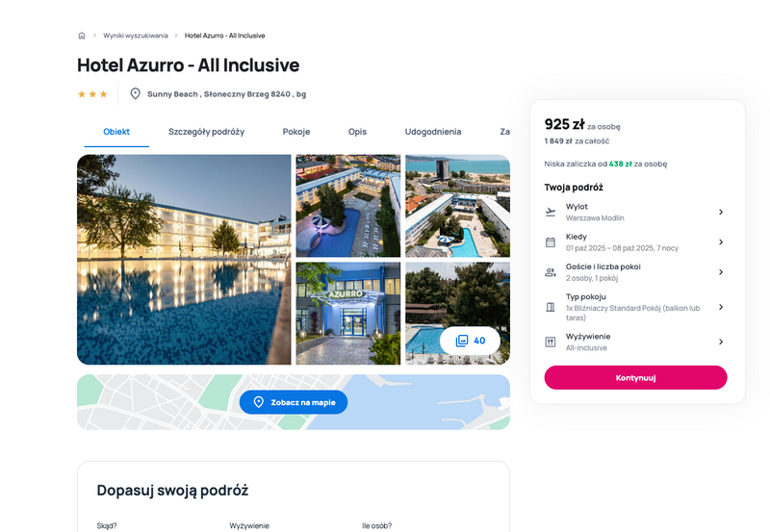
Task: Open the Udogodnienia tab
Action: (432, 132)
